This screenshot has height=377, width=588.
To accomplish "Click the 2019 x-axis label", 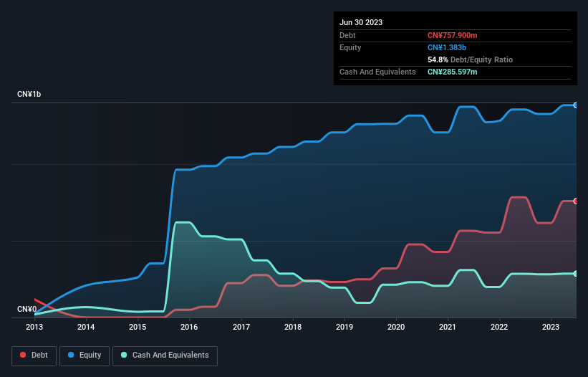I will click(x=344, y=327).
